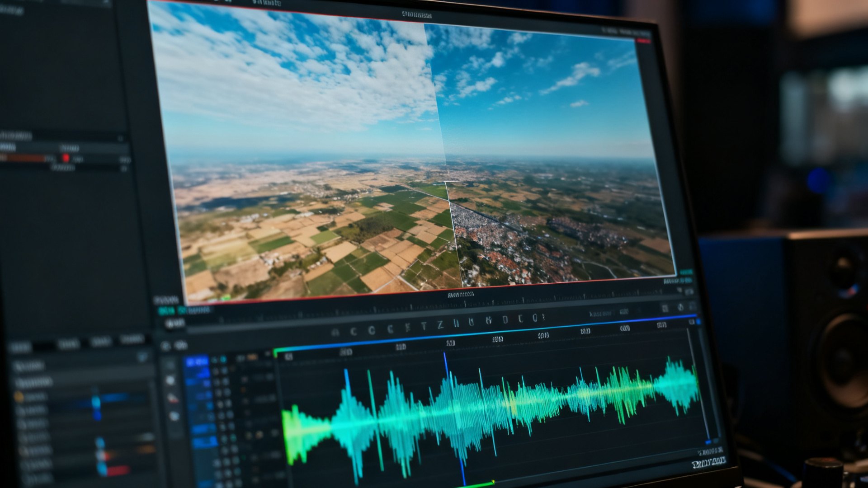This screenshot has width=868, height=488.
Task: Click the blue playhead on the waveform timeline
Action: tap(454, 418)
